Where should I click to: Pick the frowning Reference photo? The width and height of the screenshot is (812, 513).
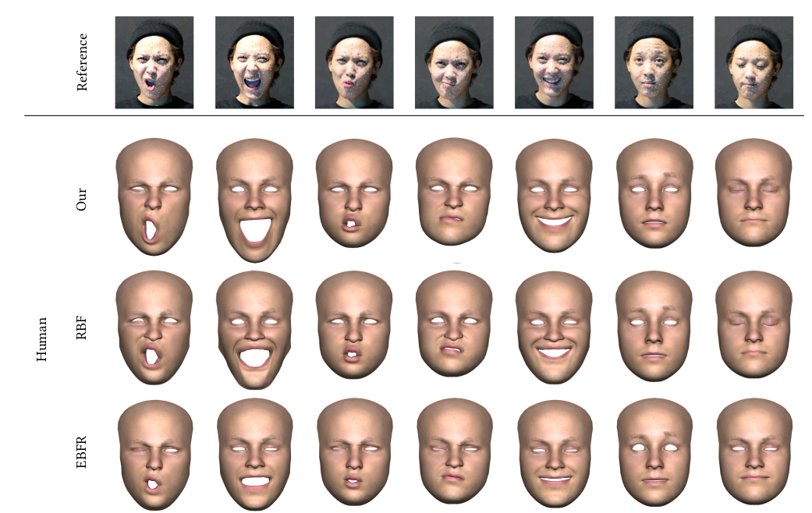[x=454, y=62]
